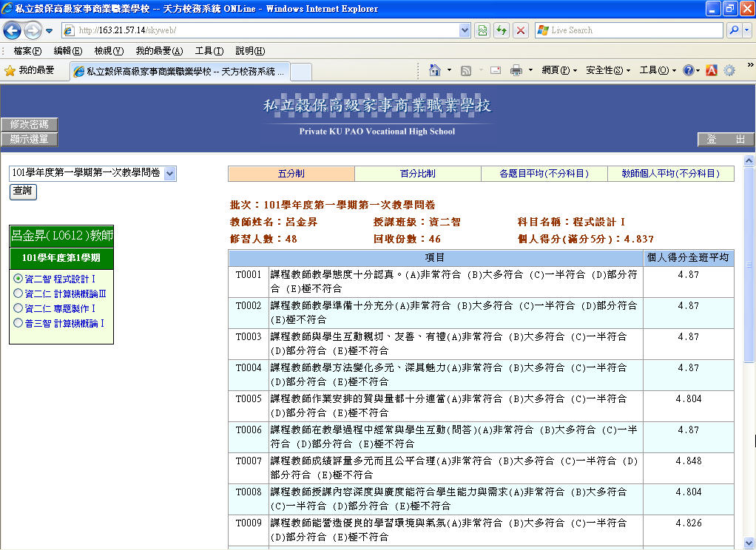Open the 安全性(S) safety menu dropdown
756x550 pixels.
(x=608, y=70)
